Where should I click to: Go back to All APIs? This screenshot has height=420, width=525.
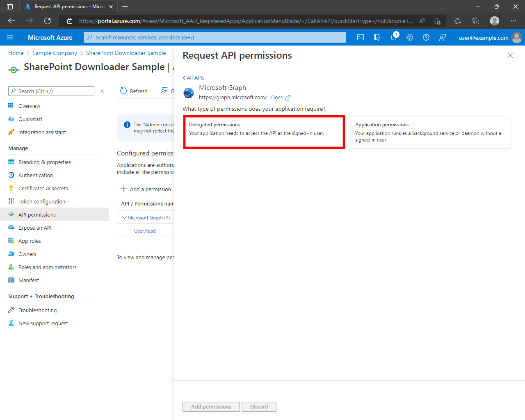(193, 78)
